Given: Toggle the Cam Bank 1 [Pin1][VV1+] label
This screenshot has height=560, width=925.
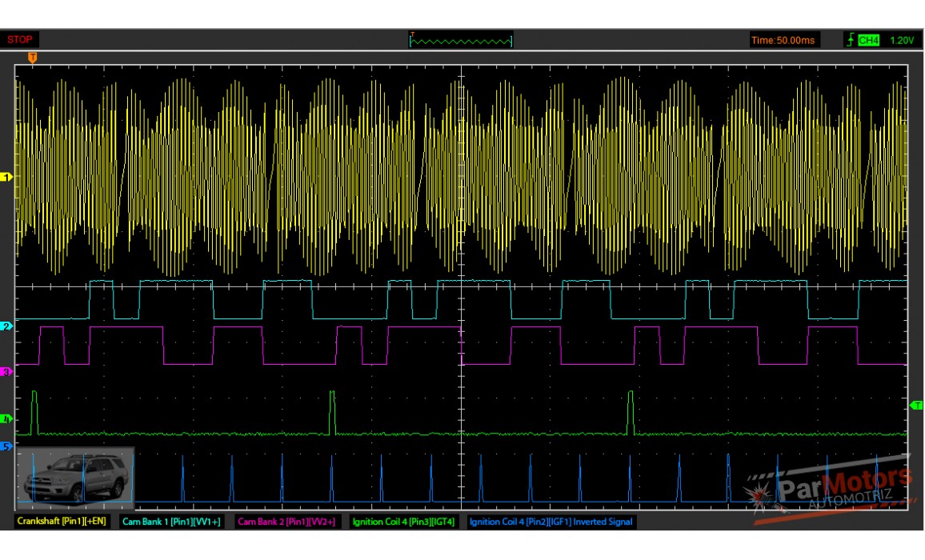Looking at the screenshot, I should (171, 522).
